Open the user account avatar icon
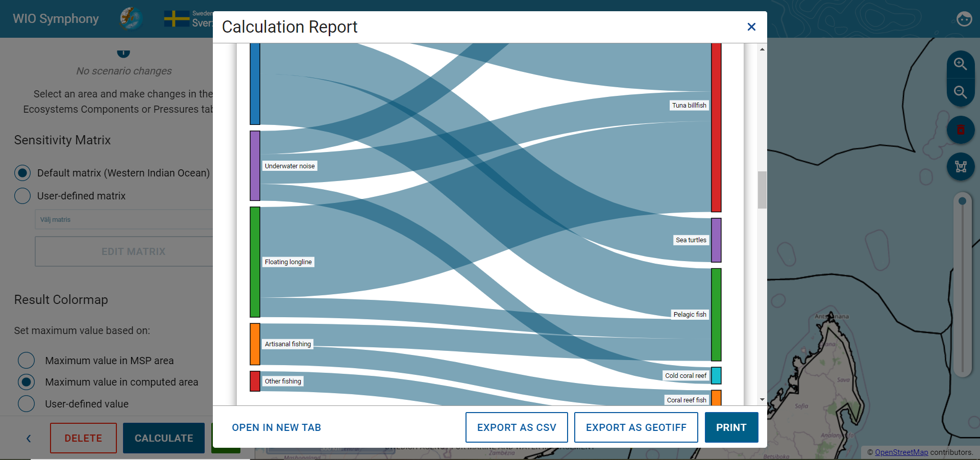Image resolution: width=980 pixels, height=460 pixels. (x=964, y=19)
